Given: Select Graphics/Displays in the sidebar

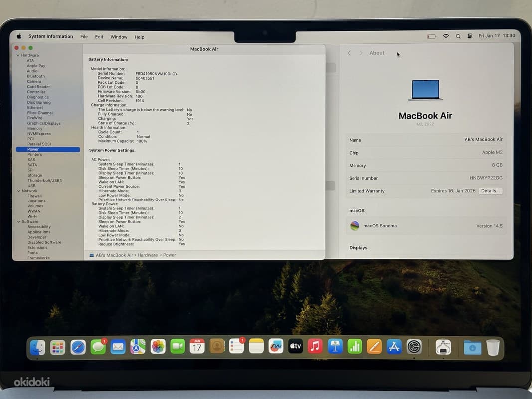Looking at the screenshot, I should 44,123.
